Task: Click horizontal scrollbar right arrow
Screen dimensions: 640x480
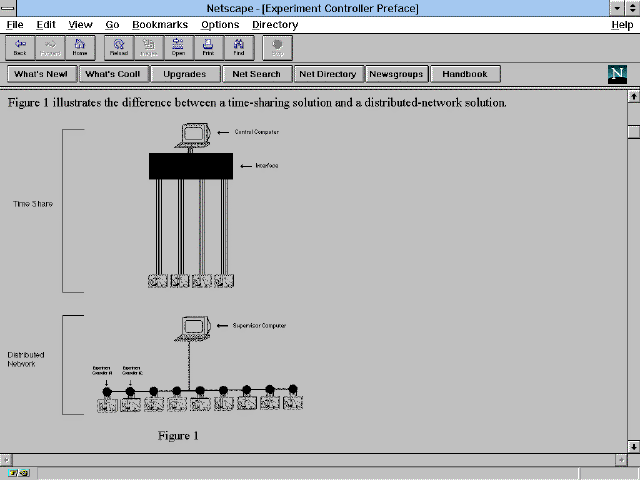Action: (x=621, y=460)
